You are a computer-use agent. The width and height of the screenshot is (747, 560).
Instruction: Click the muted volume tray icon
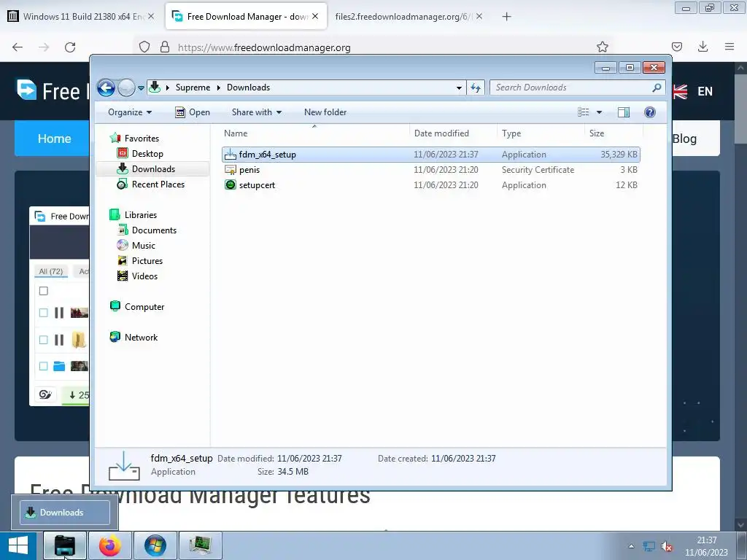(x=667, y=547)
